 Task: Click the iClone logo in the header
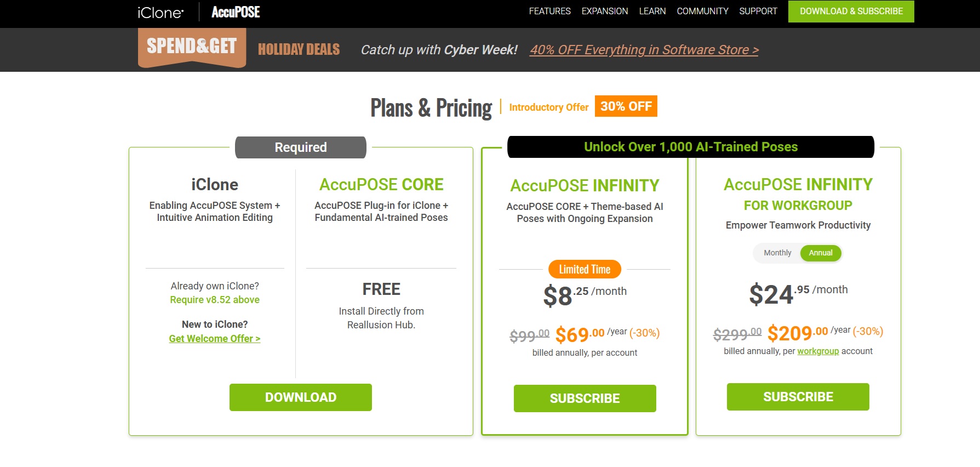tap(161, 12)
